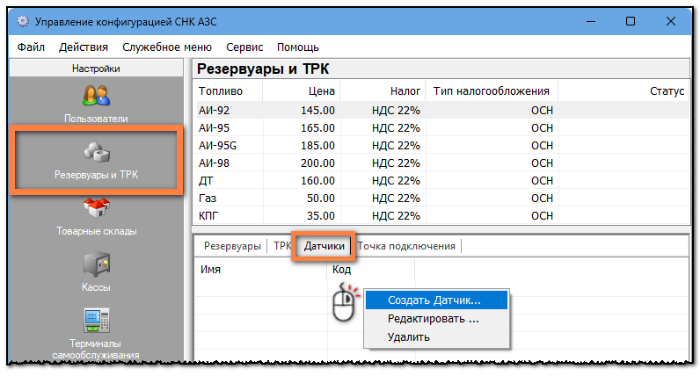Choose Создать Датчик... in context menu
The height and width of the screenshot is (376, 700).
pyautogui.click(x=437, y=300)
